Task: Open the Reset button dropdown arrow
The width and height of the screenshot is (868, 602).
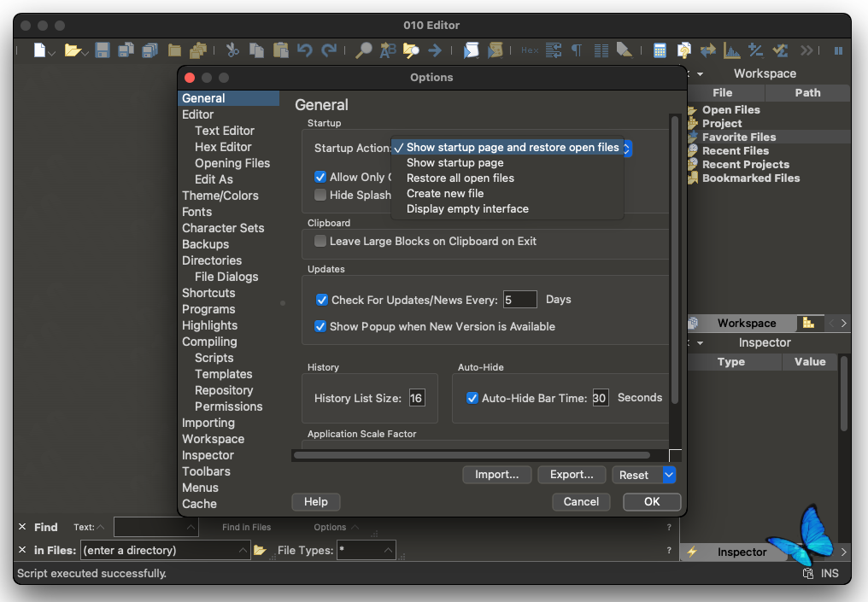Action: point(669,475)
